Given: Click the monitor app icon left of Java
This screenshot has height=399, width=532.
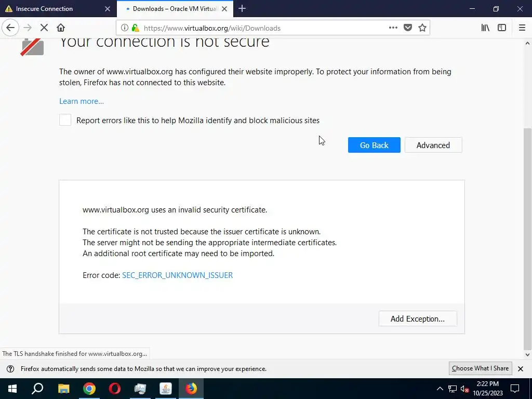Looking at the screenshot, I should (x=140, y=389).
